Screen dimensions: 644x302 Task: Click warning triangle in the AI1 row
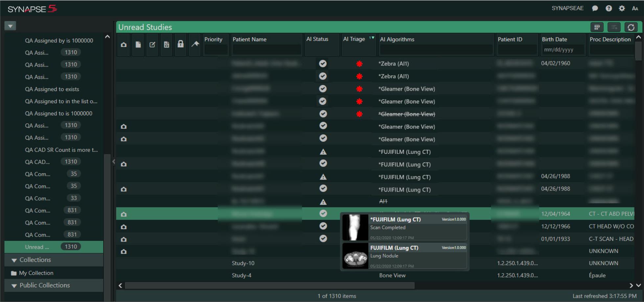tap(323, 202)
